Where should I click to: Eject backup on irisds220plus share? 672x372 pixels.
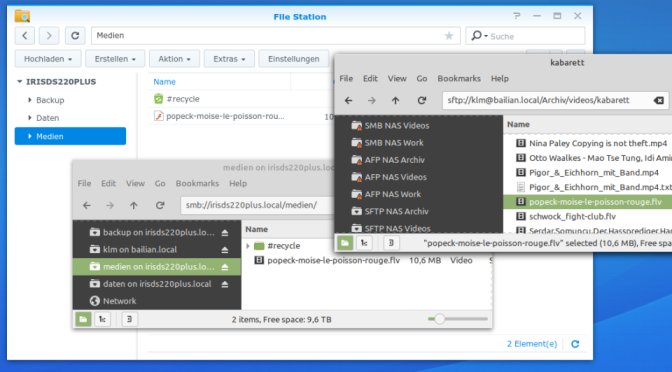(x=225, y=233)
